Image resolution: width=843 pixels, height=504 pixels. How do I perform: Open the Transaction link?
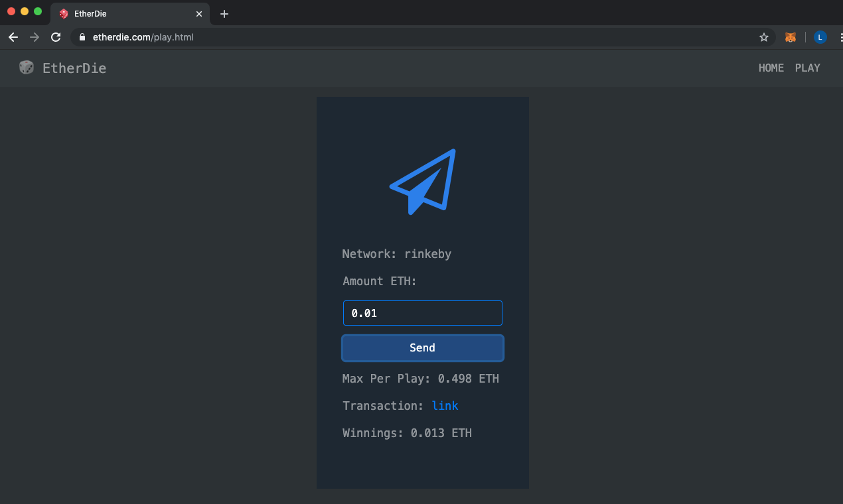pyautogui.click(x=445, y=406)
